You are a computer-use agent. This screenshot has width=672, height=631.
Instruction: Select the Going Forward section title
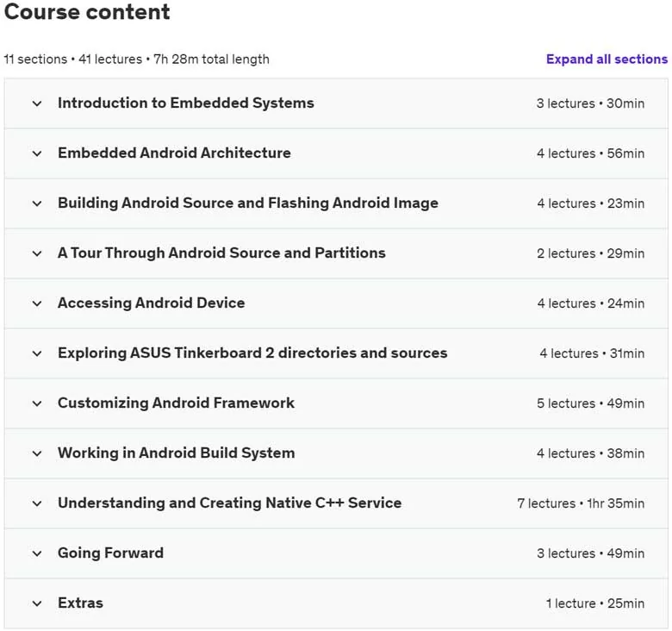tap(110, 553)
